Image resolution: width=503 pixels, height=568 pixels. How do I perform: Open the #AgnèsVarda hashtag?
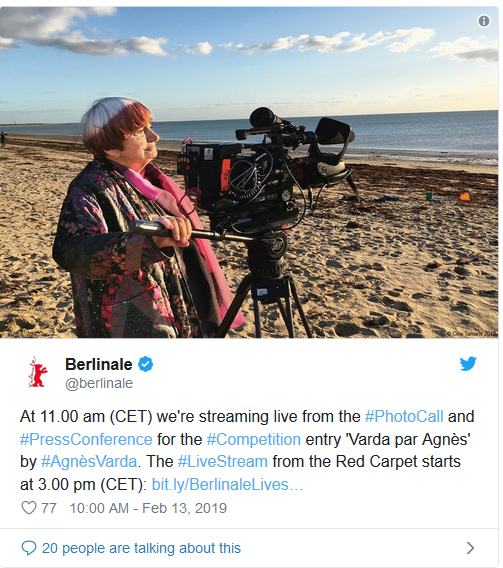pos(89,462)
